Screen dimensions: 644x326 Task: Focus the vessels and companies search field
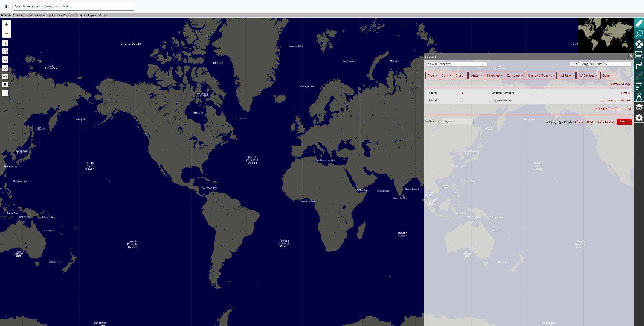(x=73, y=6)
